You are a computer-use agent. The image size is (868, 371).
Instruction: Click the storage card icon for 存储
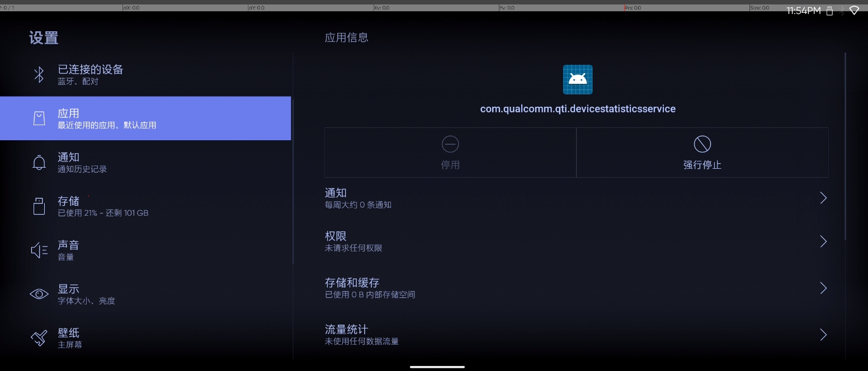coord(39,206)
